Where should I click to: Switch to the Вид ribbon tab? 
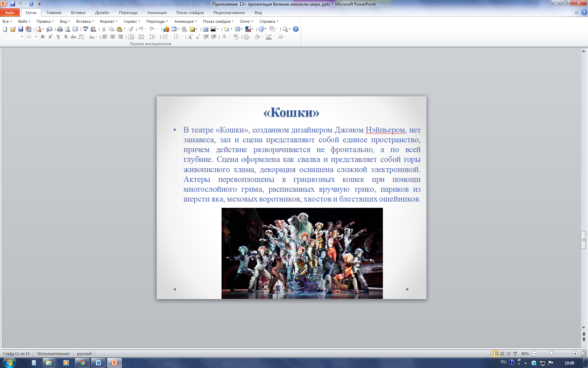pos(258,13)
